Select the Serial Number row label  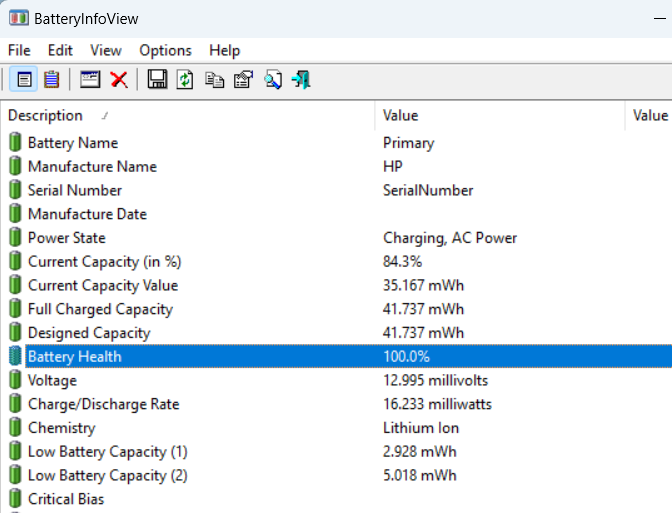(x=75, y=190)
